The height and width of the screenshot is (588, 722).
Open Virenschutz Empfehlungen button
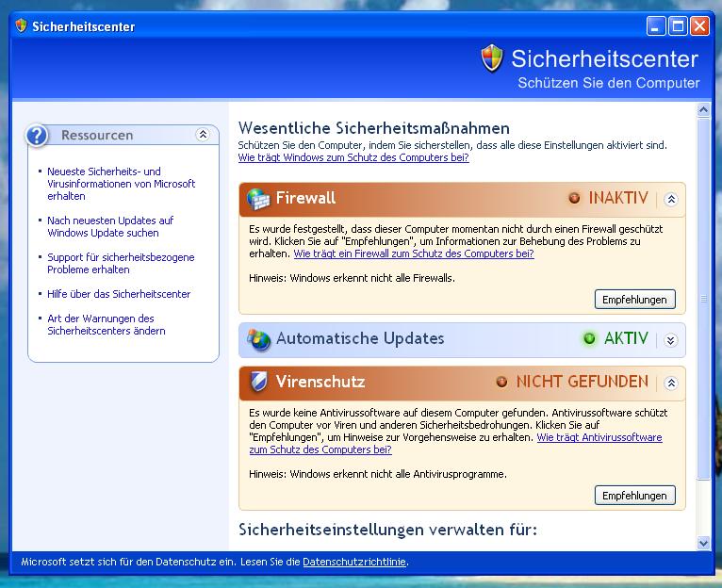click(x=635, y=496)
